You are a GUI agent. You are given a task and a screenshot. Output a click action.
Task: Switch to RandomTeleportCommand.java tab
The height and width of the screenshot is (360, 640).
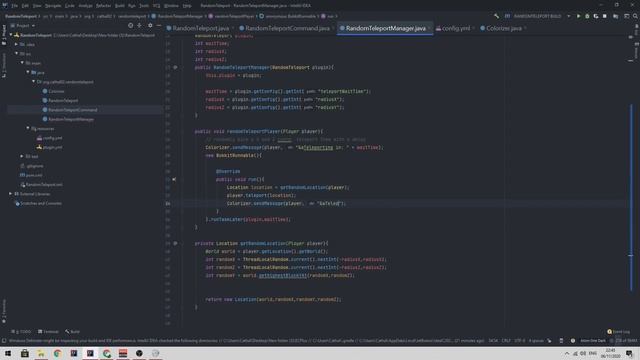287,29
